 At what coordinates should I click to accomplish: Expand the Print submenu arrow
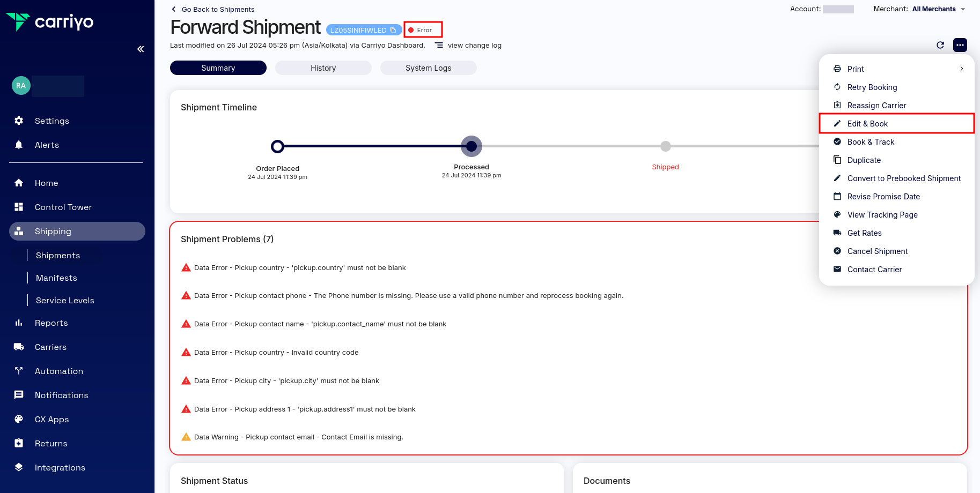(x=961, y=69)
